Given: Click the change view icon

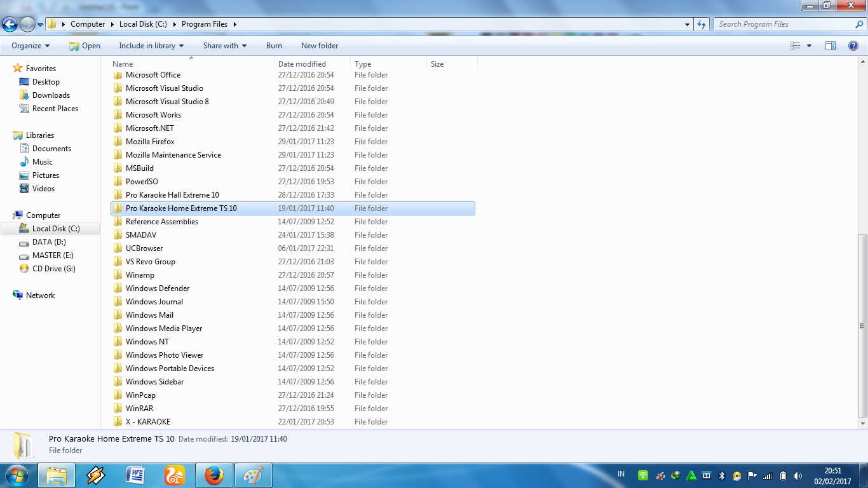Looking at the screenshot, I should tap(795, 46).
